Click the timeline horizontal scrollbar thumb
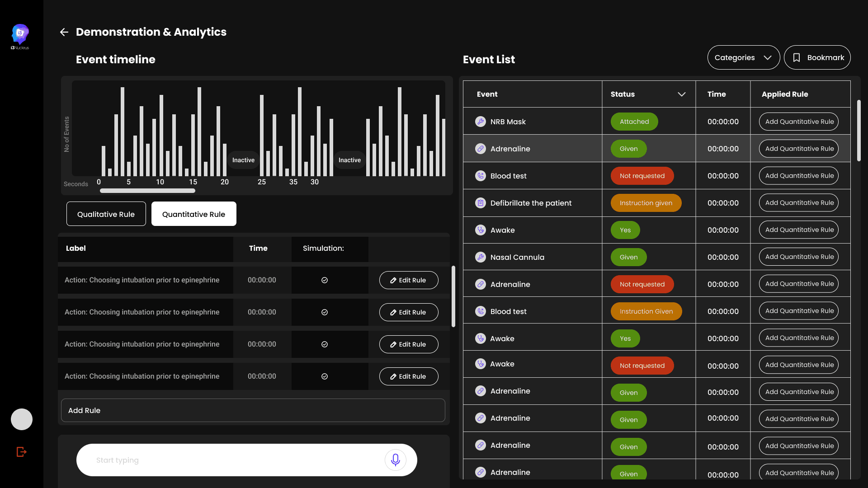 coord(147,191)
